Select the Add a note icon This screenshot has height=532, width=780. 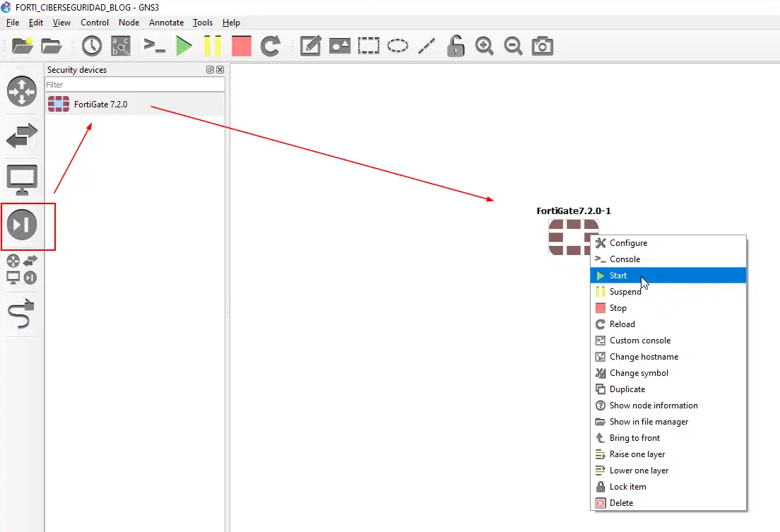click(x=310, y=46)
